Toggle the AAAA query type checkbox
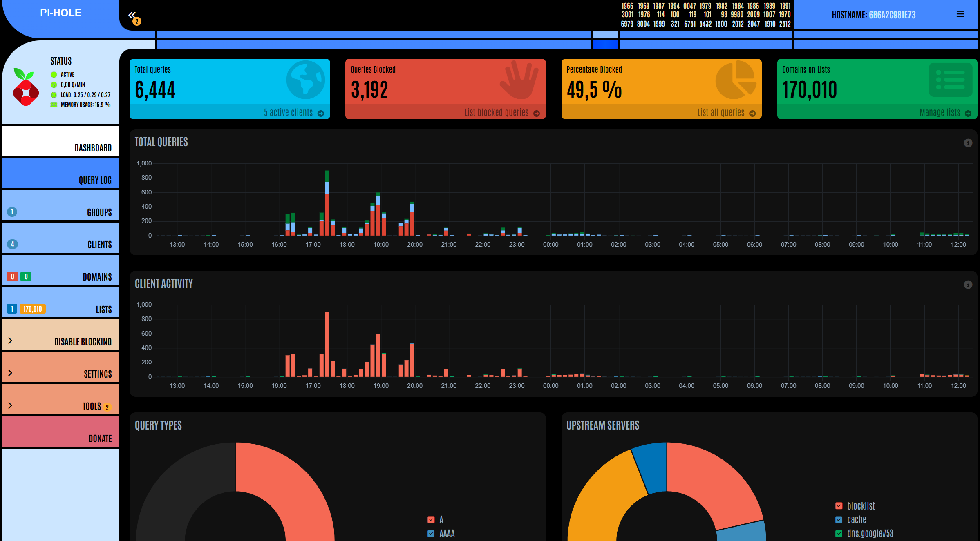 point(431,534)
